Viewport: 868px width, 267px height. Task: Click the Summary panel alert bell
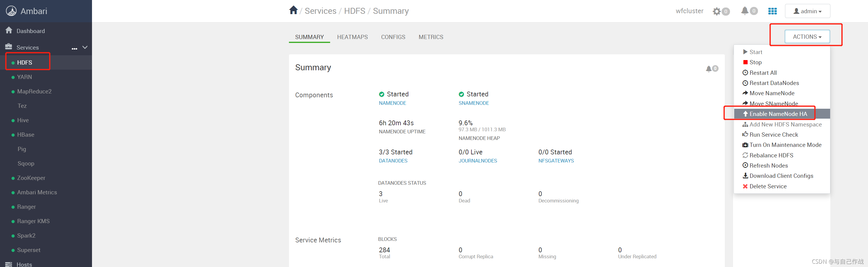tap(709, 69)
